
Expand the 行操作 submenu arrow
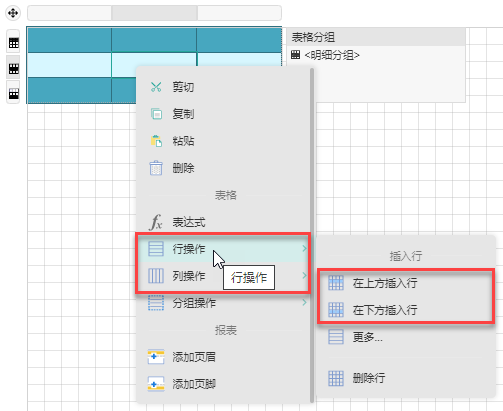304,248
